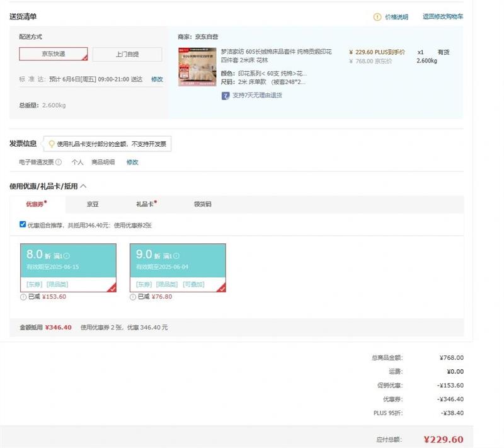Select 京东快递 delivery method
Viewport: 504px width, 448px height.
pos(54,54)
